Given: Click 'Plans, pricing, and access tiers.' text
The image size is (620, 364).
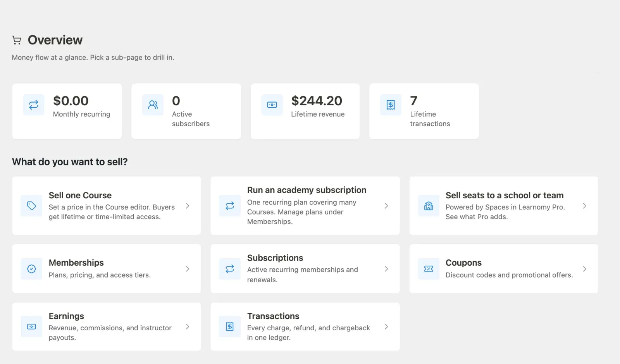Looking at the screenshot, I should (100, 275).
